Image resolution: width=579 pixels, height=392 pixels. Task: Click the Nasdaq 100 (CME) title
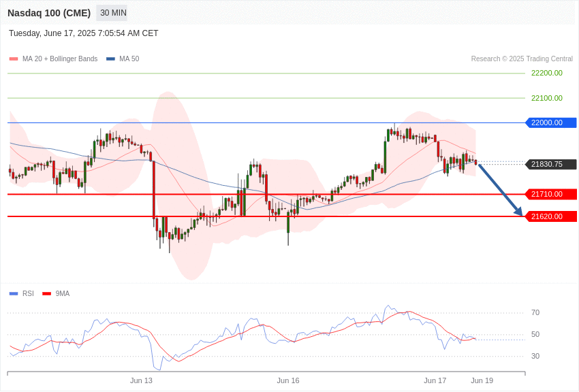click(49, 13)
